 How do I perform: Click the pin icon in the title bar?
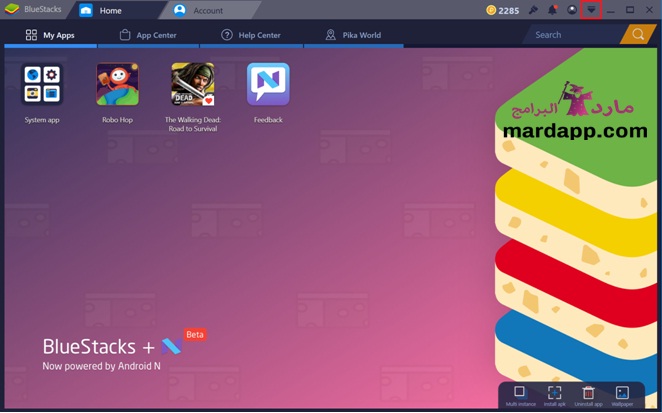point(533,10)
